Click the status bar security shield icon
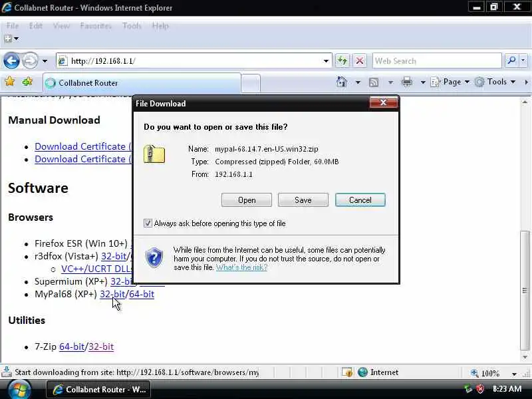 (x=347, y=372)
